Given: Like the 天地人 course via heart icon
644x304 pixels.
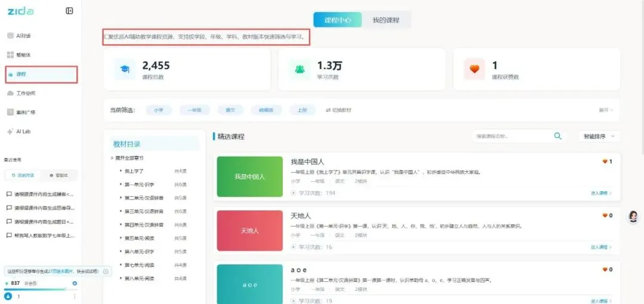Looking at the screenshot, I should point(605,215).
